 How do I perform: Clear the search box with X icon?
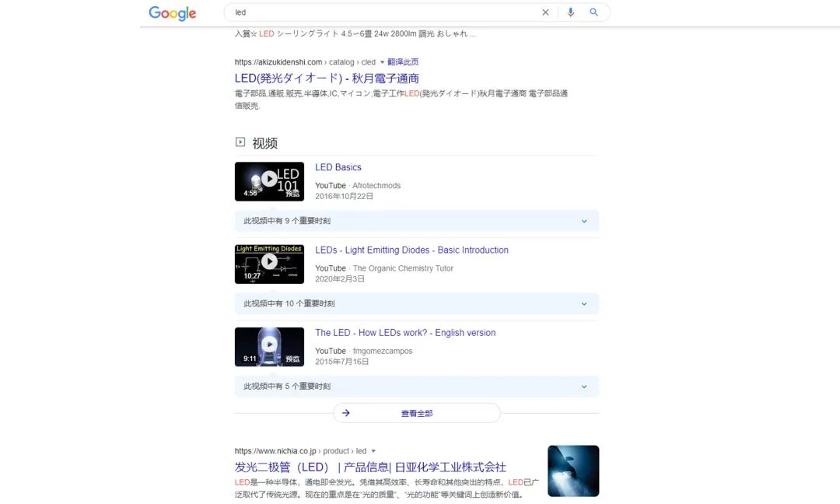545,12
